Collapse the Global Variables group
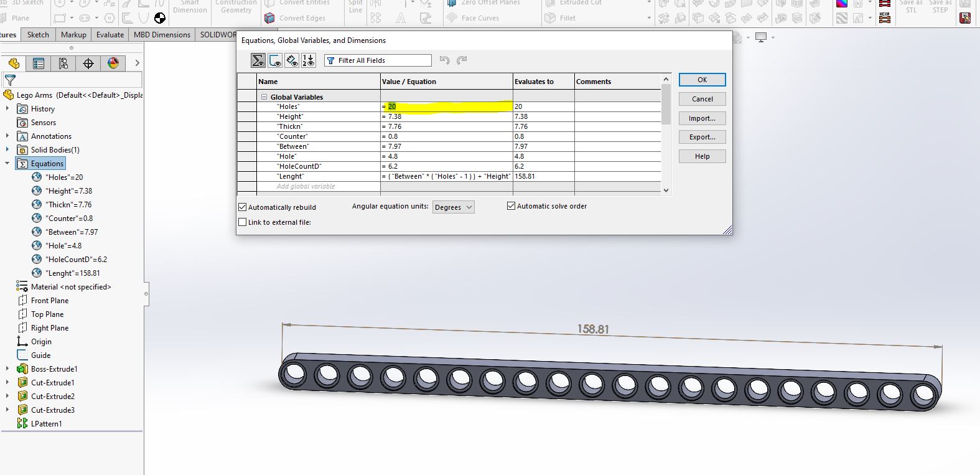The height and width of the screenshot is (475, 980). click(x=264, y=97)
